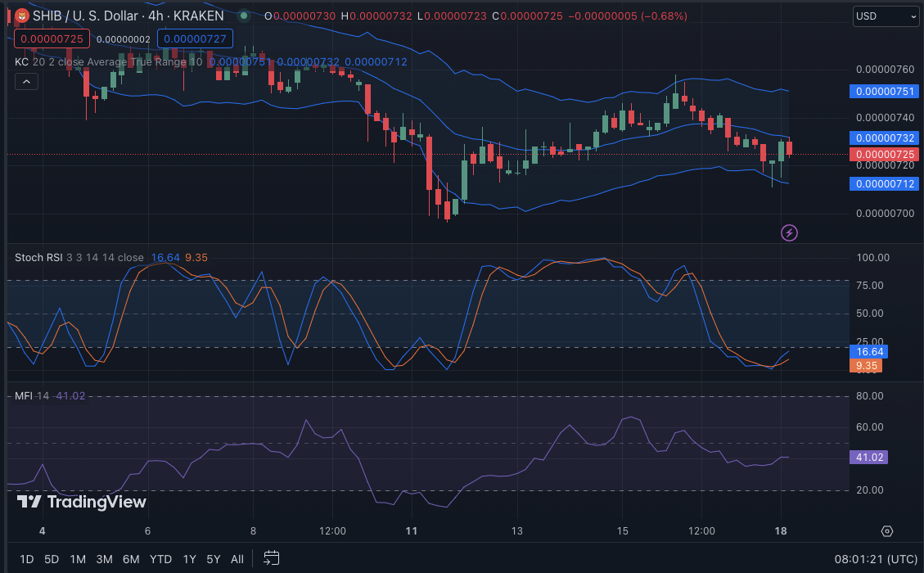Screen dimensions: 924x573
Task: Select the 1M time range
Action: coord(78,559)
